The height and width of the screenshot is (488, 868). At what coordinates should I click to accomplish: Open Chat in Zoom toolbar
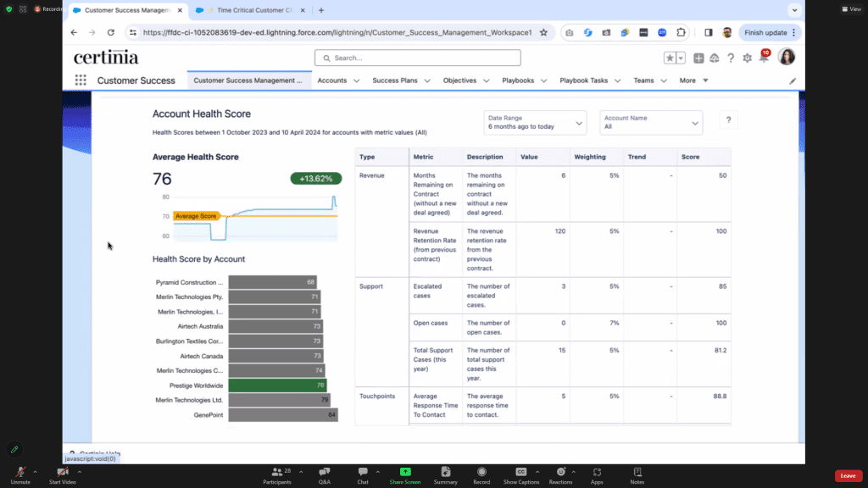pos(363,475)
